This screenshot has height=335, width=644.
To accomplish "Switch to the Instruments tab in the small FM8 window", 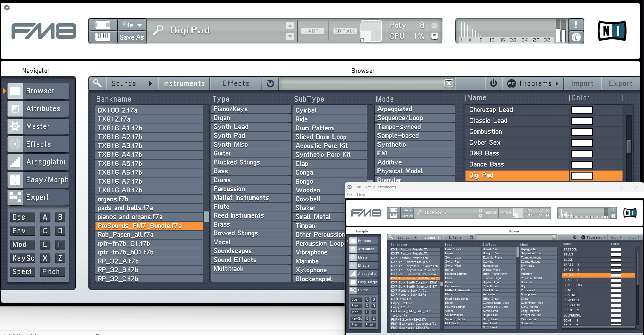I will (431, 237).
